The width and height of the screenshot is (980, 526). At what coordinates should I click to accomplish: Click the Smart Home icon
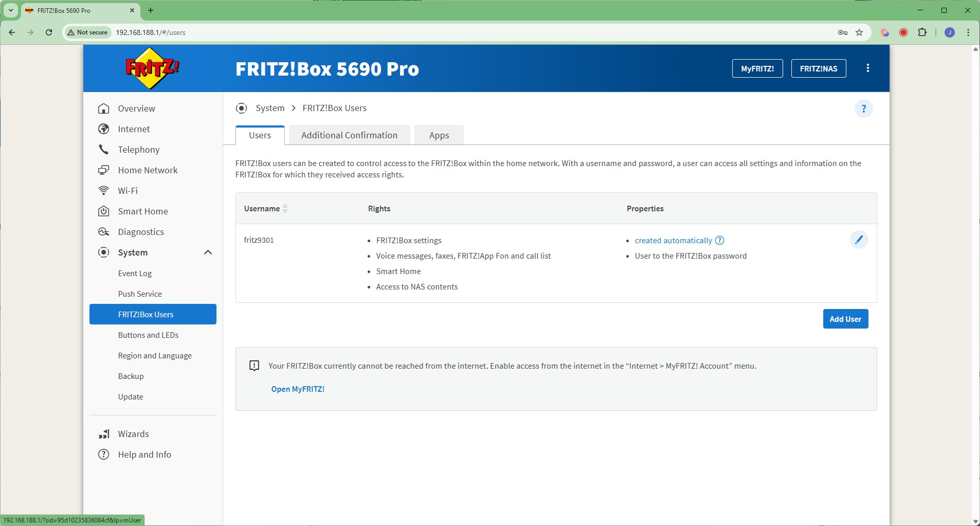tap(104, 211)
